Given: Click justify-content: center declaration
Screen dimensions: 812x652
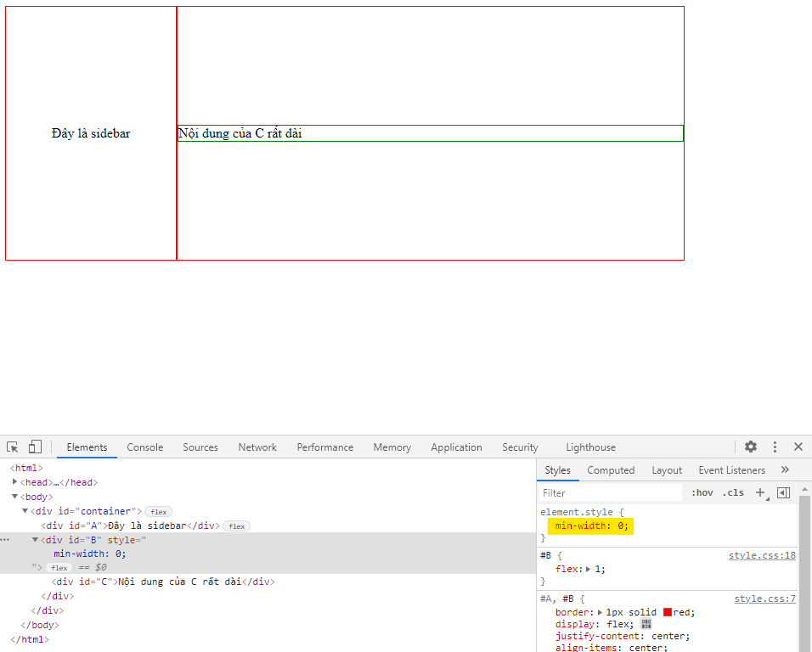Looking at the screenshot, I should pos(623,636).
